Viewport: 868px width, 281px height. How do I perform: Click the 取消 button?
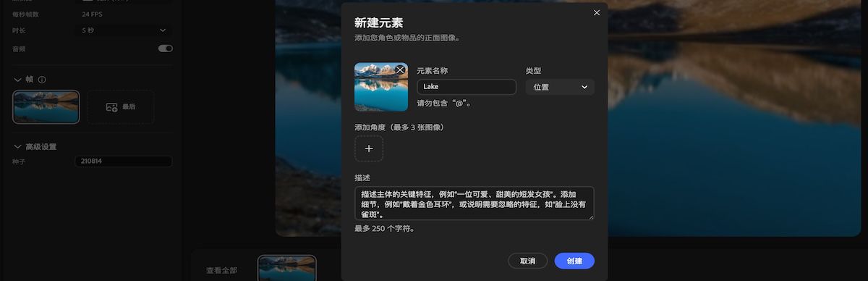click(x=527, y=261)
